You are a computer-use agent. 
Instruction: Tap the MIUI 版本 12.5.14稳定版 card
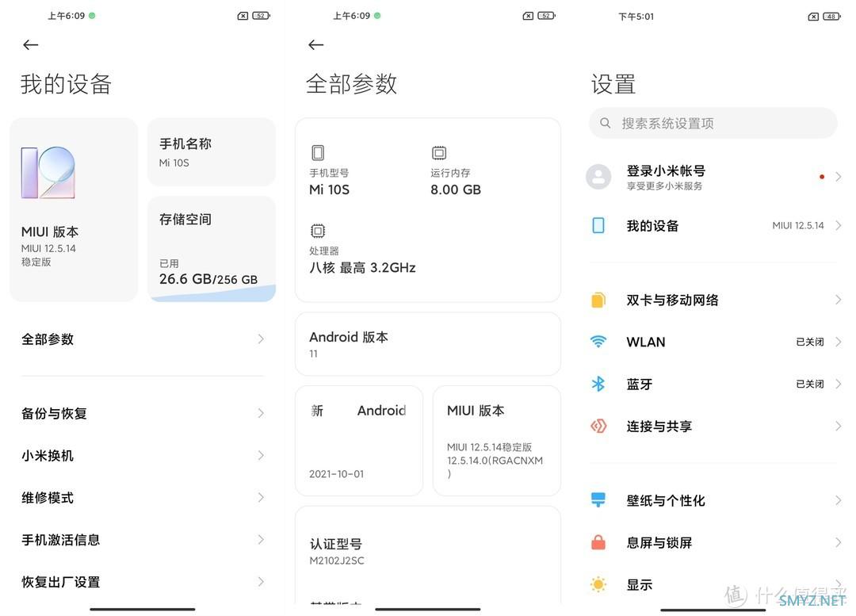pos(496,441)
